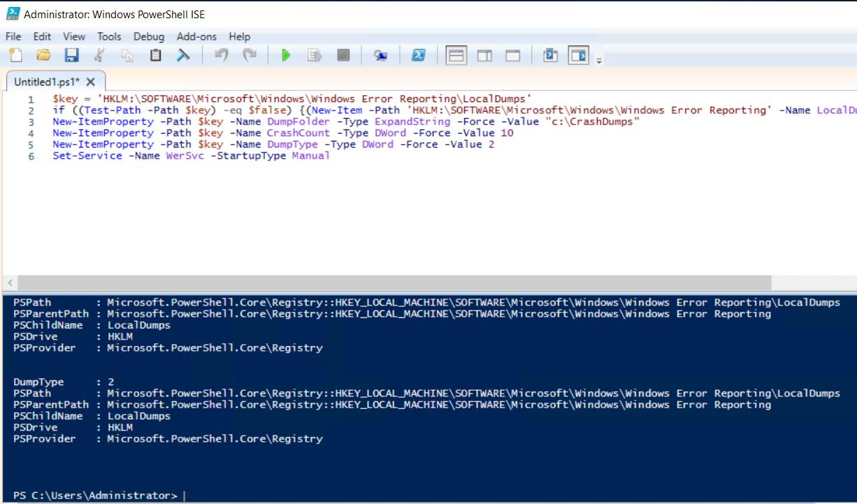Toggle Show Script Pane Top layout
The width and height of the screenshot is (857, 504).
[x=456, y=55]
